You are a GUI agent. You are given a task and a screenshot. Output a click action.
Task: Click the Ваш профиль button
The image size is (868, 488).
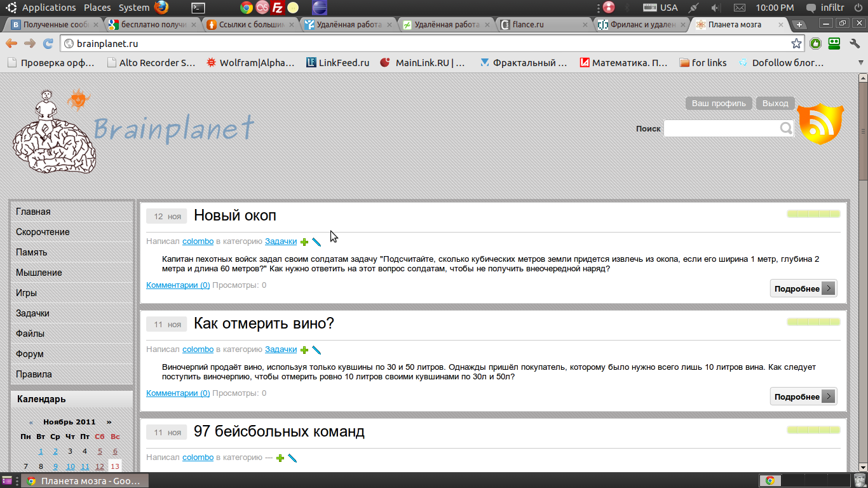pos(719,103)
